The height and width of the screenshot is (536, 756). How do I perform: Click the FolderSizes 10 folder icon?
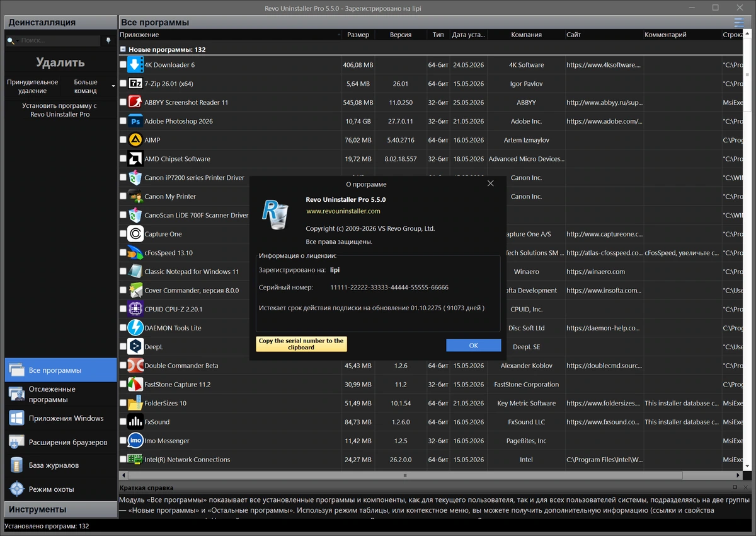coord(135,403)
